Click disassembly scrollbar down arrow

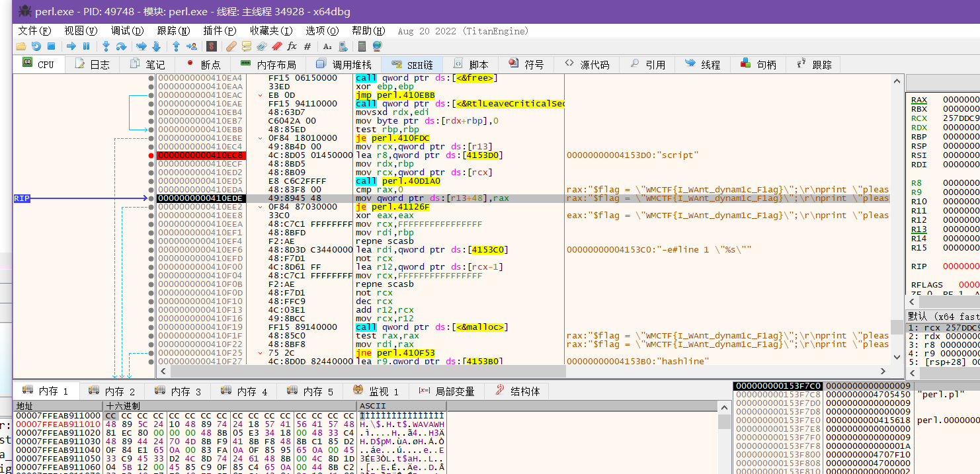(x=897, y=356)
